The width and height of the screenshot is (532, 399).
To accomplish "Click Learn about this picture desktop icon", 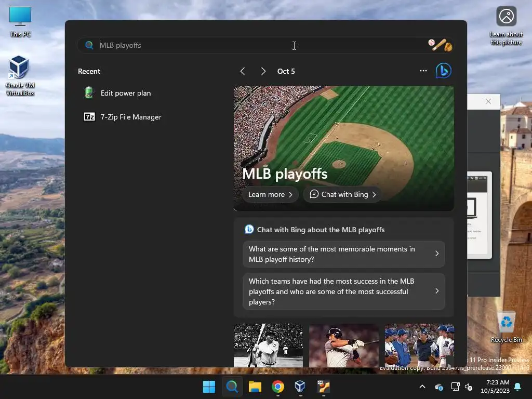I will click(506, 26).
